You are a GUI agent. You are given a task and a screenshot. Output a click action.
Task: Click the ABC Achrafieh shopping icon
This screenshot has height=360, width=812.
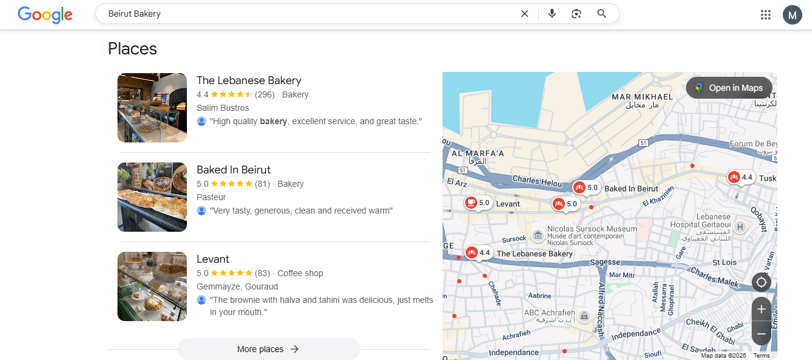pyautogui.click(x=584, y=315)
